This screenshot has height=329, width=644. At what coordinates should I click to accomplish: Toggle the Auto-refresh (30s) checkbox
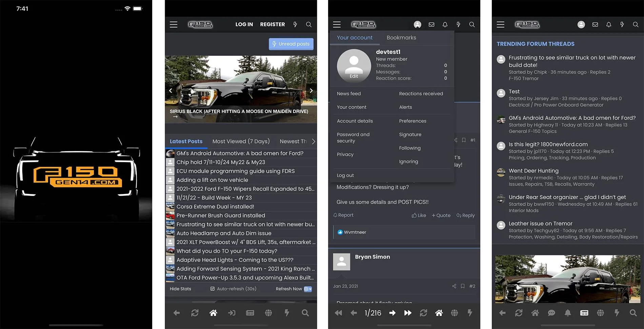(213, 289)
